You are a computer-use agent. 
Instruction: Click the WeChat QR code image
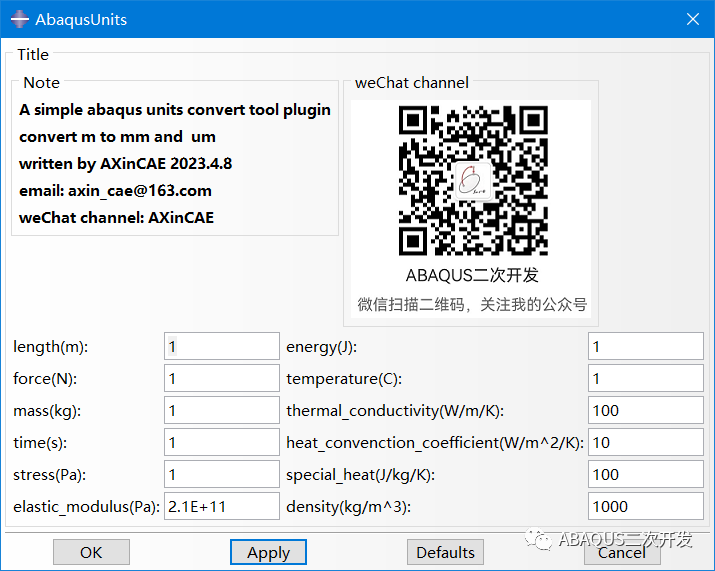(473, 181)
